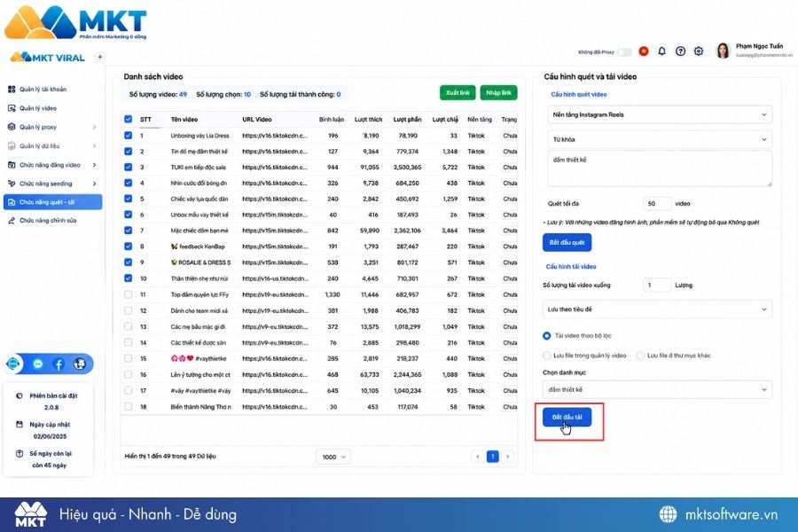This screenshot has height=532, width=798.
Task: Click the Quét tối đa number field
Action: pos(657,204)
